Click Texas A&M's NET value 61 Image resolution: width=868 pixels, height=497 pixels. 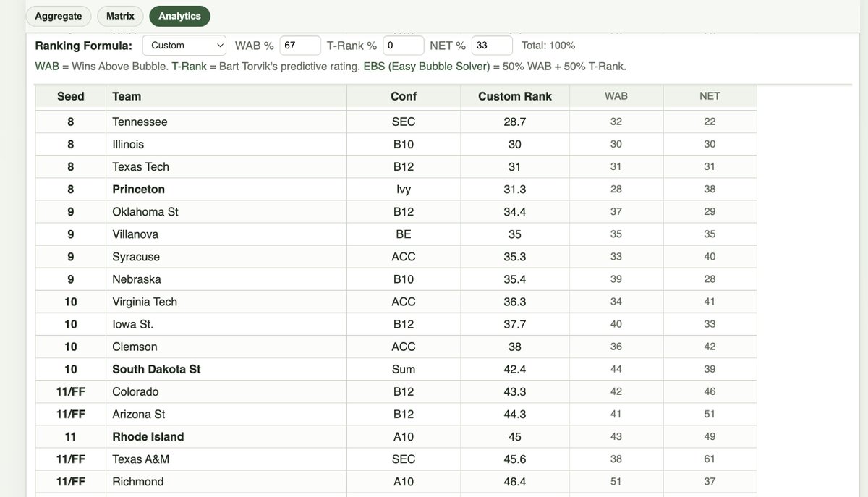710,458
